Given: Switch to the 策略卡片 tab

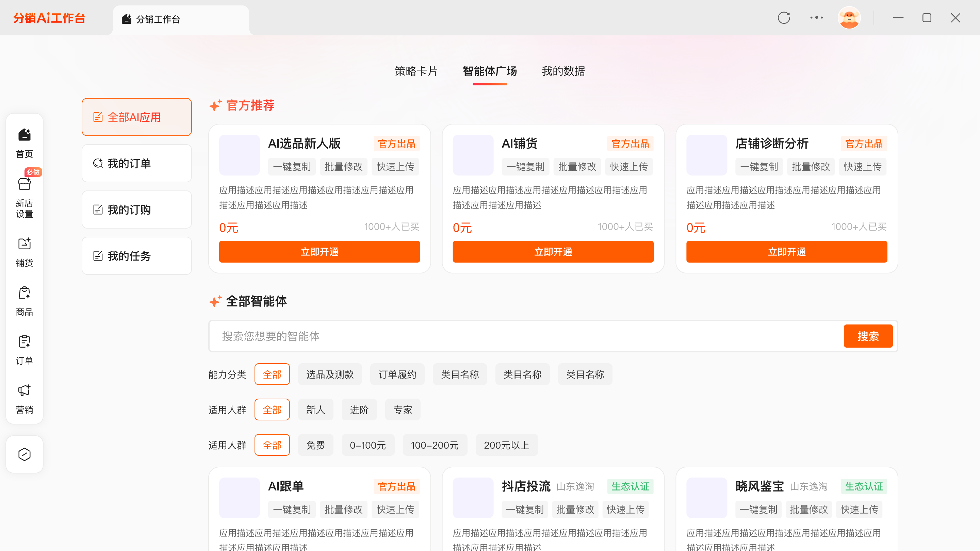Looking at the screenshot, I should (x=416, y=71).
